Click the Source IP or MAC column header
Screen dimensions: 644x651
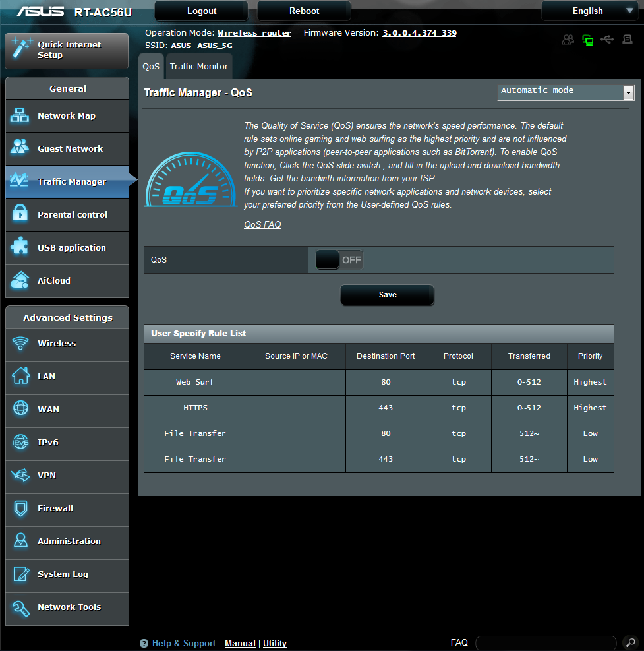296,356
